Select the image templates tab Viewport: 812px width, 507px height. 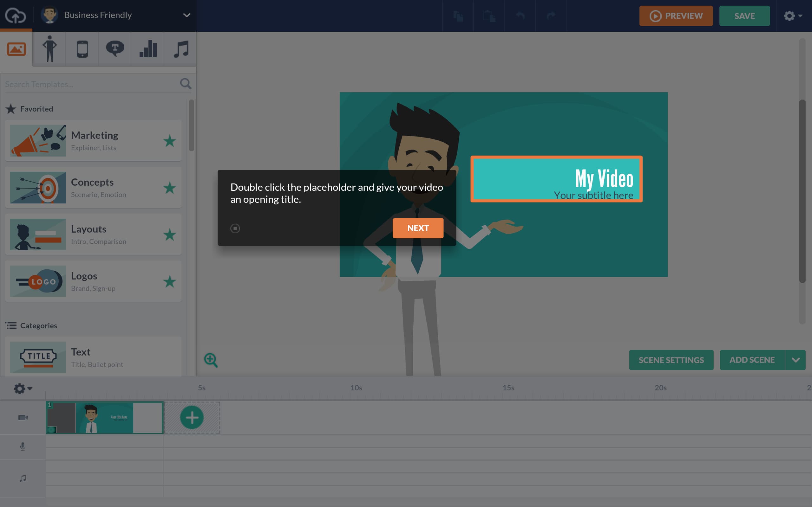(x=16, y=49)
